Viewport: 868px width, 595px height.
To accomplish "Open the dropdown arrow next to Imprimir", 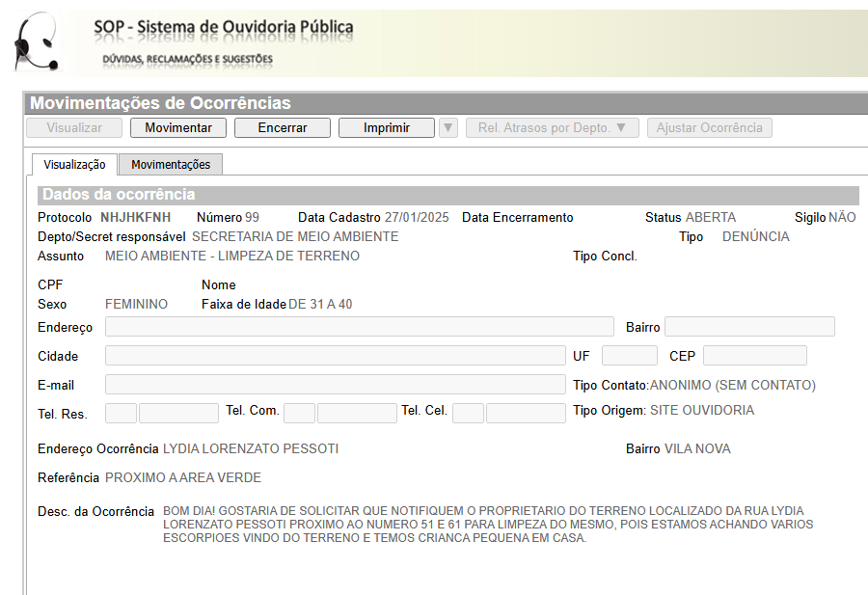I will tap(448, 128).
